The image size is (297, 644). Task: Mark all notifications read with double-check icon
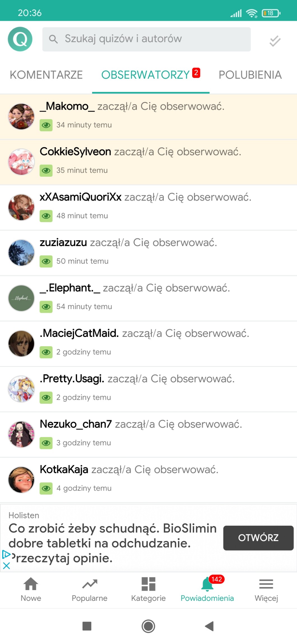pyautogui.click(x=275, y=41)
